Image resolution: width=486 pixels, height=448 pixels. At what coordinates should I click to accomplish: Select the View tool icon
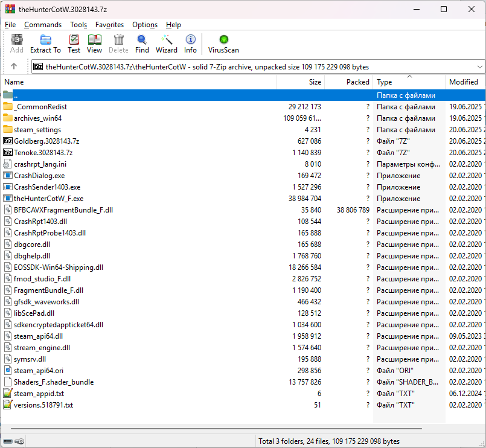tap(94, 42)
